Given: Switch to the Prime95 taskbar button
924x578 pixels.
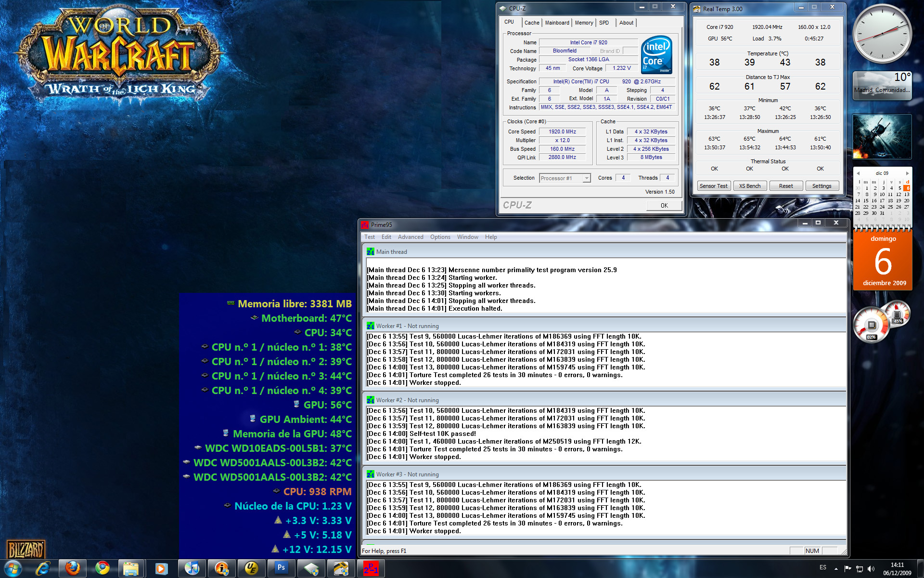Looking at the screenshot, I should [x=371, y=568].
